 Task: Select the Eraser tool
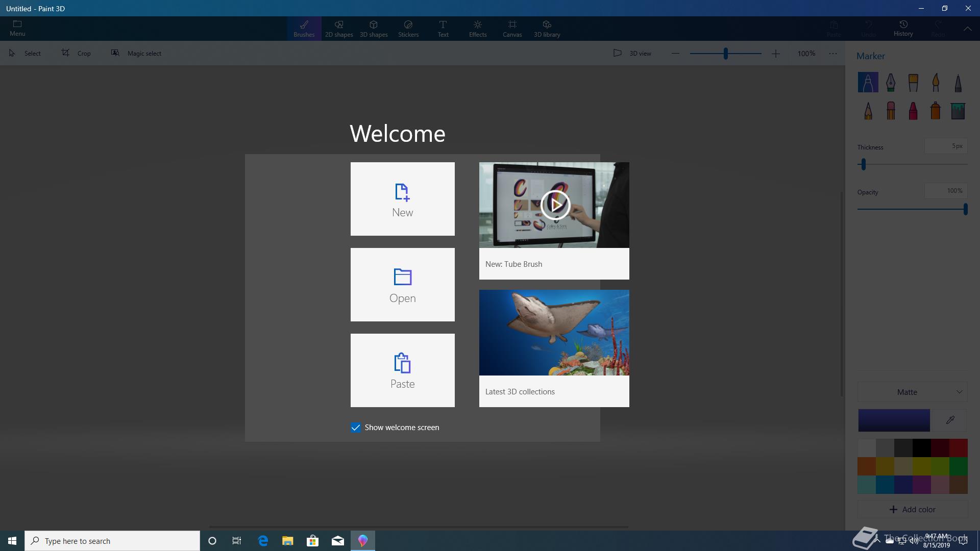tap(890, 110)
